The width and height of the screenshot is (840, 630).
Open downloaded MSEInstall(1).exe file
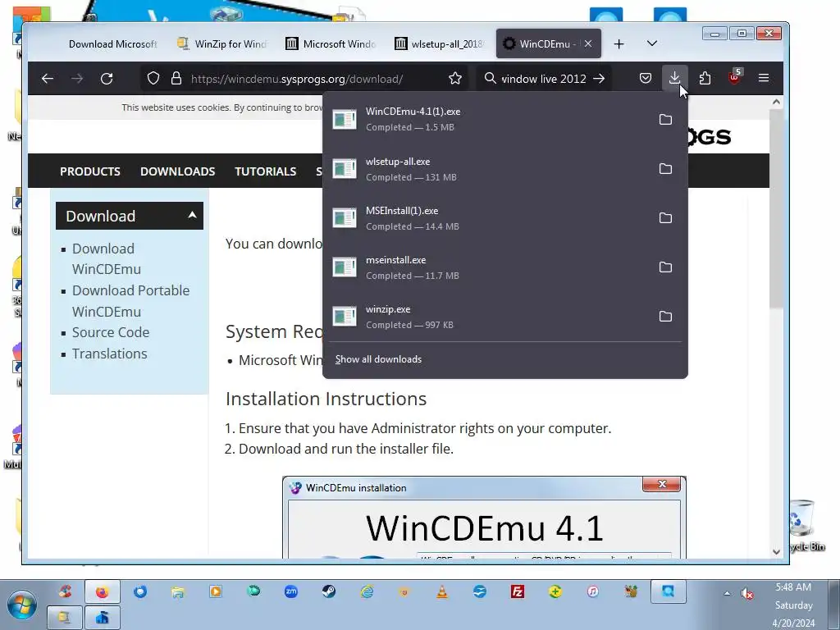(x=487, y=218)
